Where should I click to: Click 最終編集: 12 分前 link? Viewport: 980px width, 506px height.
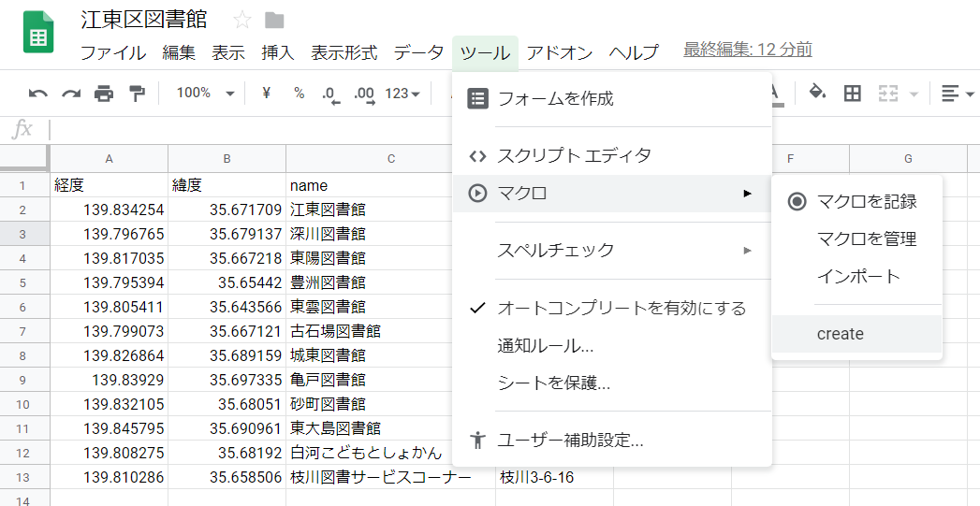coord(748,50)
